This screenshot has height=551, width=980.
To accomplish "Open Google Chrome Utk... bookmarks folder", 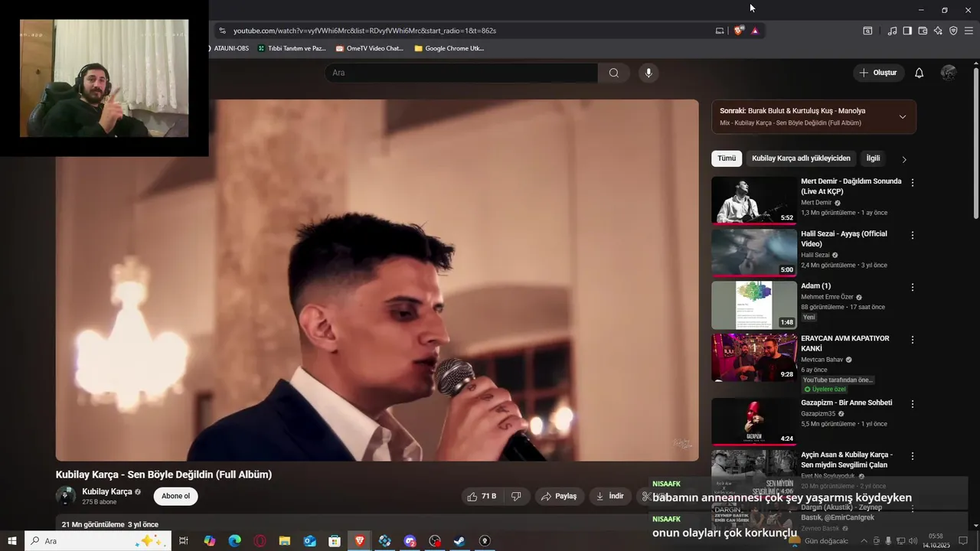I will [x=449, y=48].
